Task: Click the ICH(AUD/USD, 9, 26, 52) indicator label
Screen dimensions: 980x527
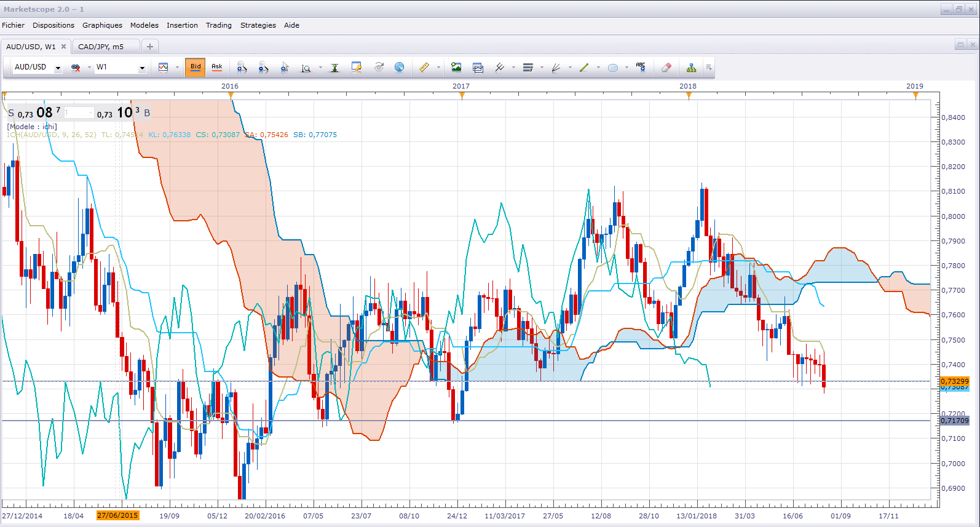Action: (52, 135)
